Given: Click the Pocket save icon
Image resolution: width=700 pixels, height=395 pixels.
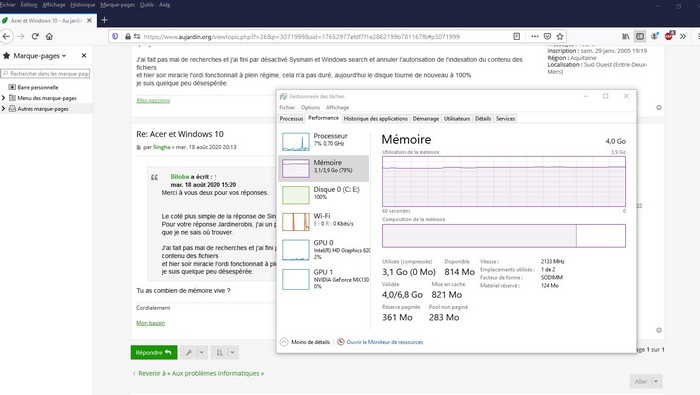Looking at the screenshot, I should pyautogui.click(x=547, y=37).
